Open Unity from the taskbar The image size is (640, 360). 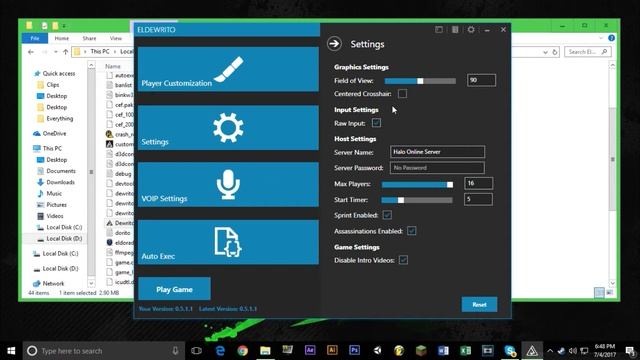coord(377,351)
